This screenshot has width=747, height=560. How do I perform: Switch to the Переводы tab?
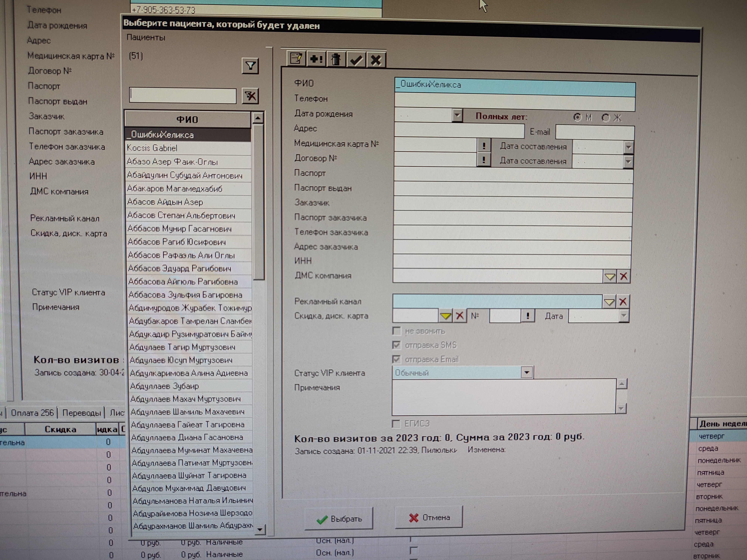coord(81,413)
